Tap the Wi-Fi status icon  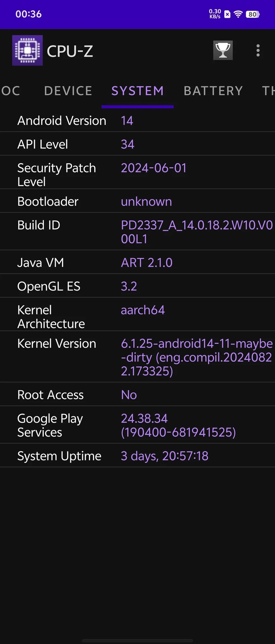tap(238, 14)
